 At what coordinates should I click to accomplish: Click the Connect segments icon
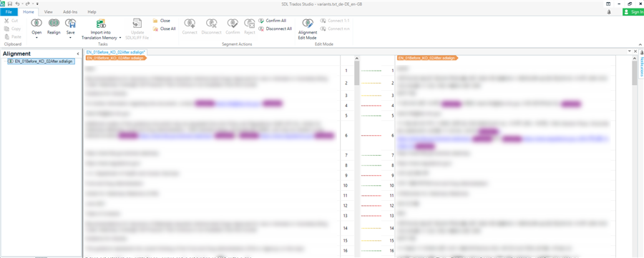click(x=190, y=24)
